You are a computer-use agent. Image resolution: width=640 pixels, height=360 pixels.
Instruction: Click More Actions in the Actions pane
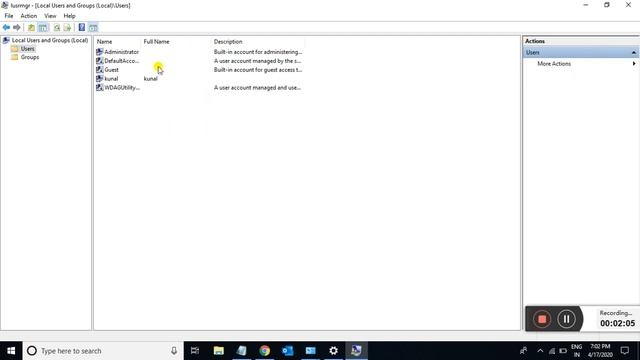tap(554, 64)
